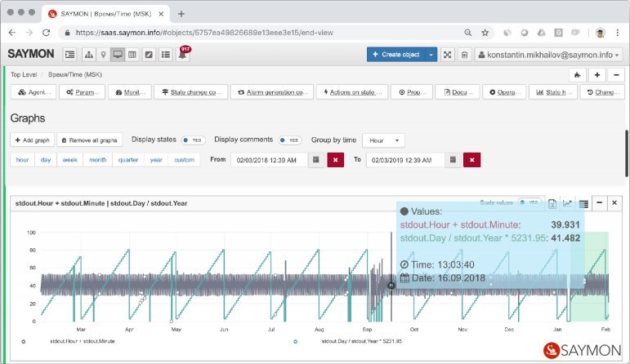The width and height of the screenshot is (630, 364).
Task: Open the bulleted list view icon
Action: coord(166,55)
